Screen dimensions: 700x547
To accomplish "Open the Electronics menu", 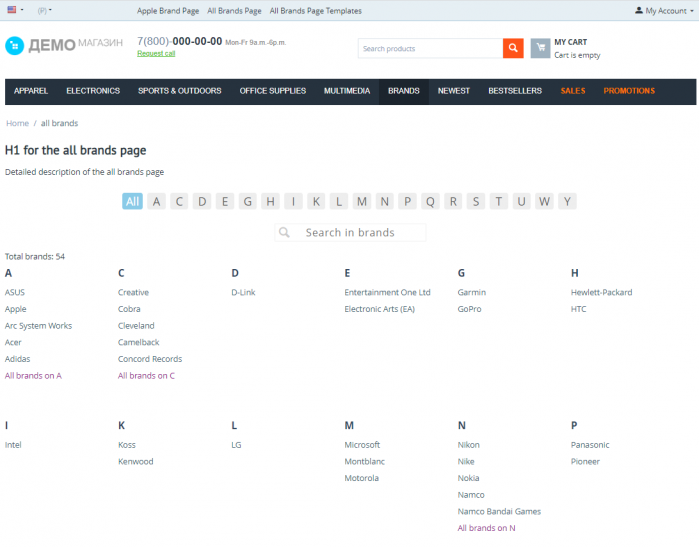I will point(93,91).
